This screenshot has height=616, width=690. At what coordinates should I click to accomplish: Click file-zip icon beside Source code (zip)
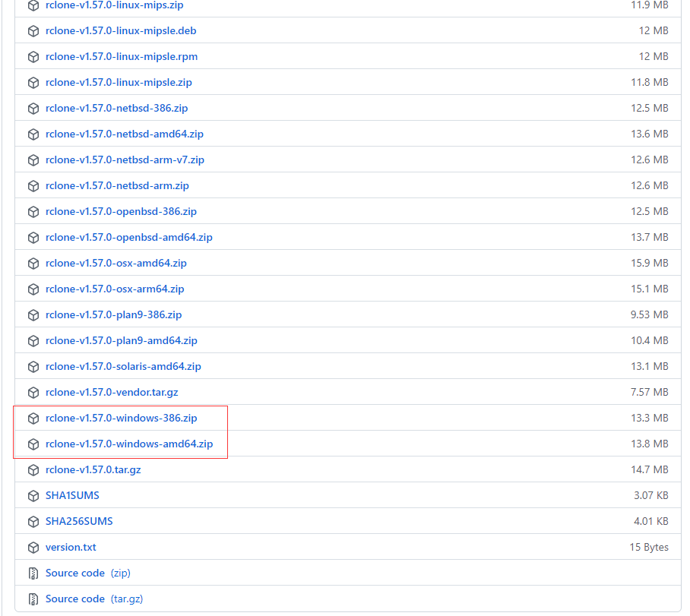pyautogui.click(x=33, y=573)
